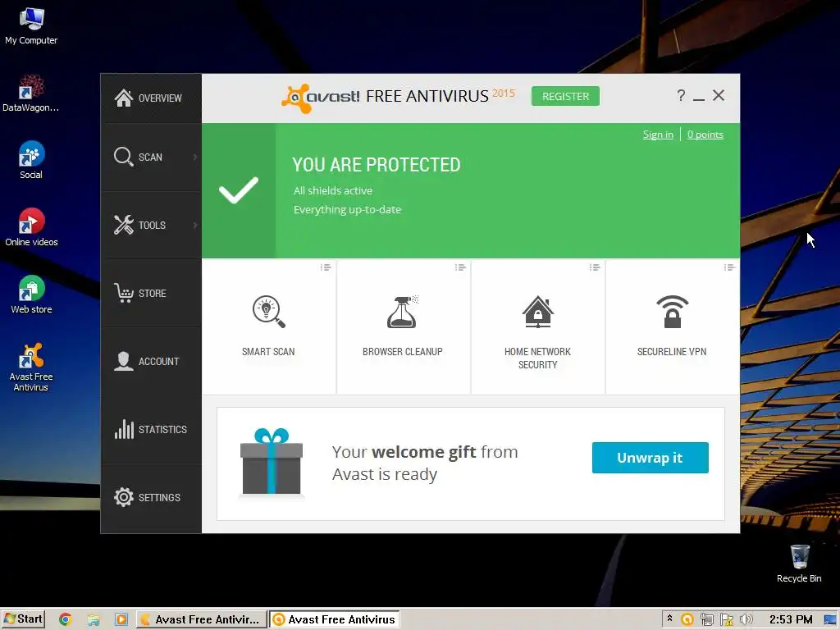This screenshot has height=630, width=840.
Task: Open the media player quick launch icon
Action: 121,620
